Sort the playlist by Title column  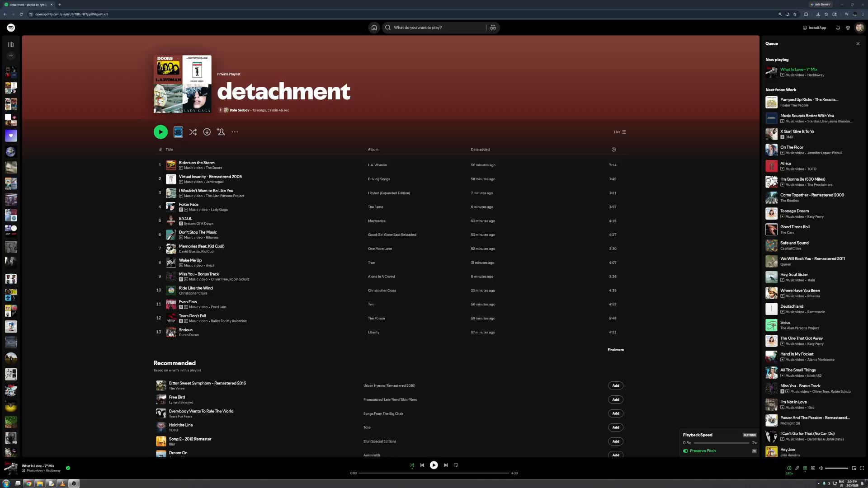169,150
